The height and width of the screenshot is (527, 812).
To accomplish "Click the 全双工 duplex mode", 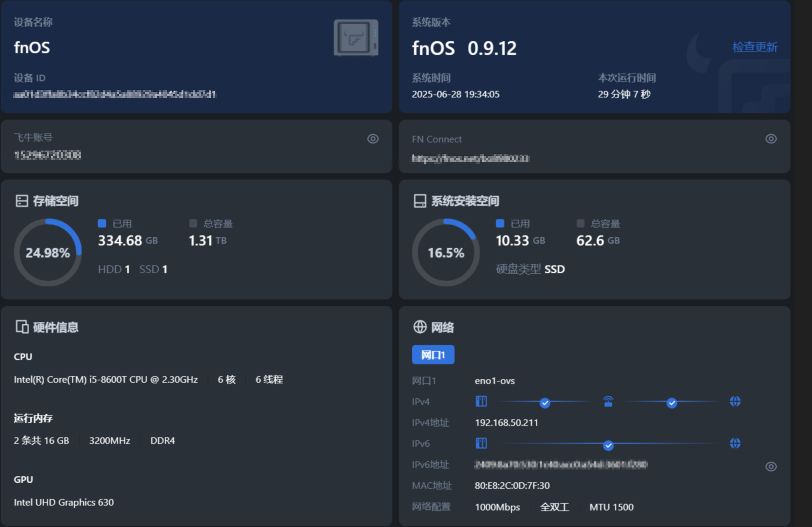I will (x=555, y=507).
